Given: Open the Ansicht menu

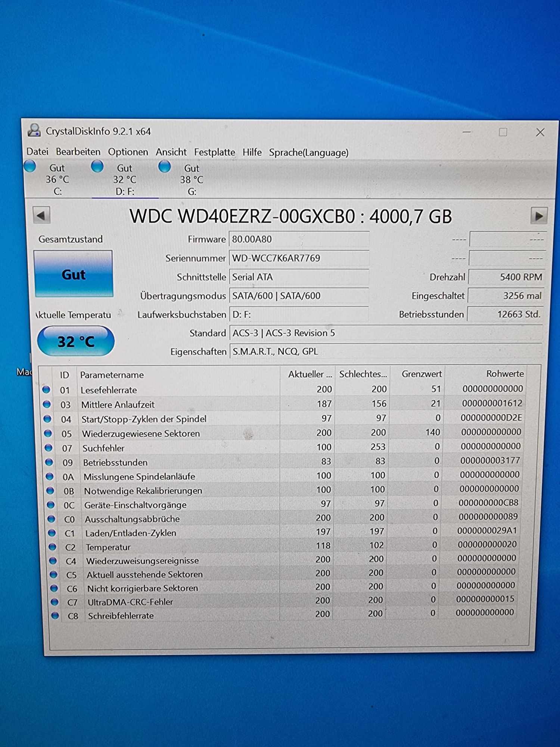Looking at the screenshot, I should (171, 152).
